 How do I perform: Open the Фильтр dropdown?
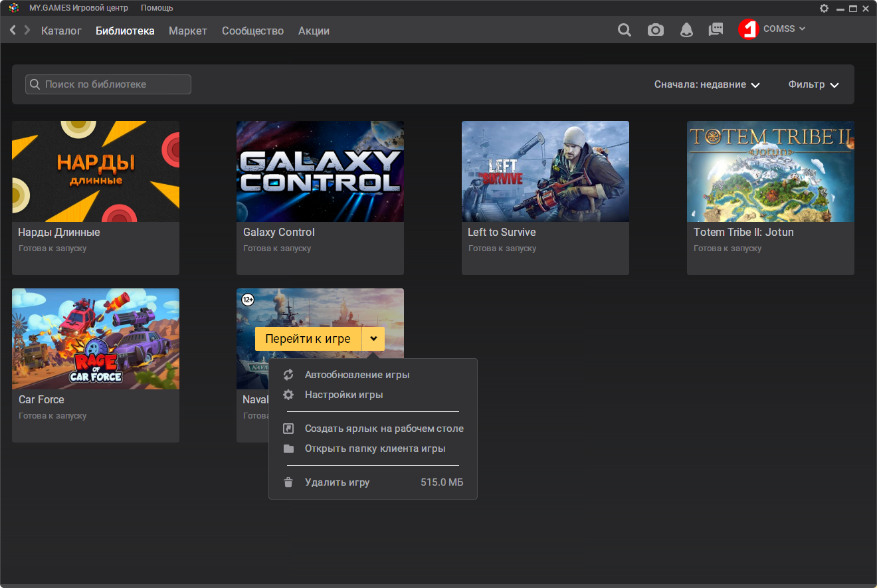tap(813, 84)
